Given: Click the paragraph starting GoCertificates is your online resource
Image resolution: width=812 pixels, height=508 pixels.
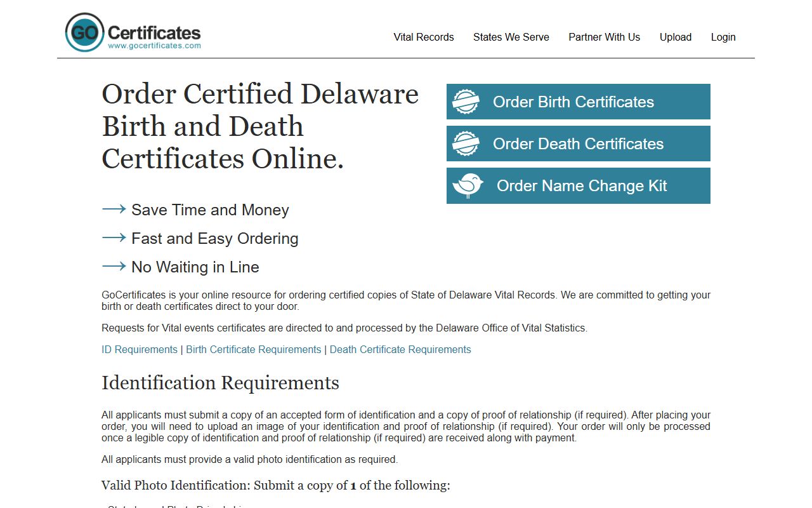Looking at the screenshot, I should 406,300.
